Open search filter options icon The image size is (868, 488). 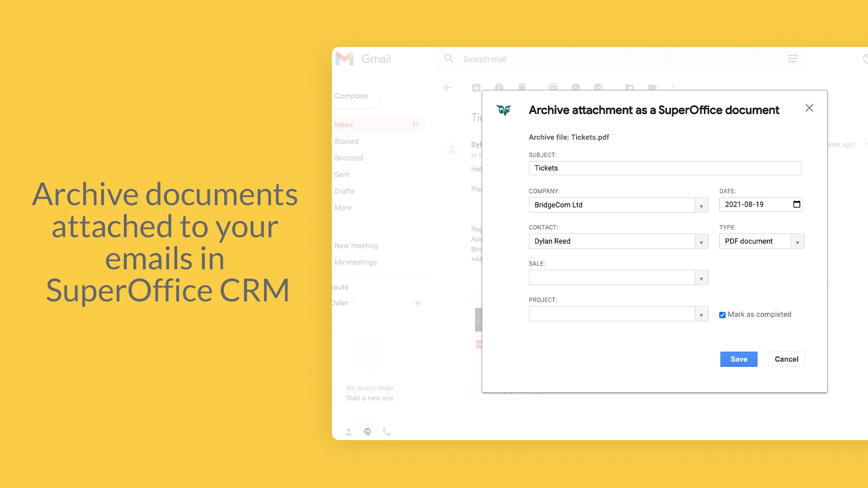pyautogui.click(x=793, y=59)
